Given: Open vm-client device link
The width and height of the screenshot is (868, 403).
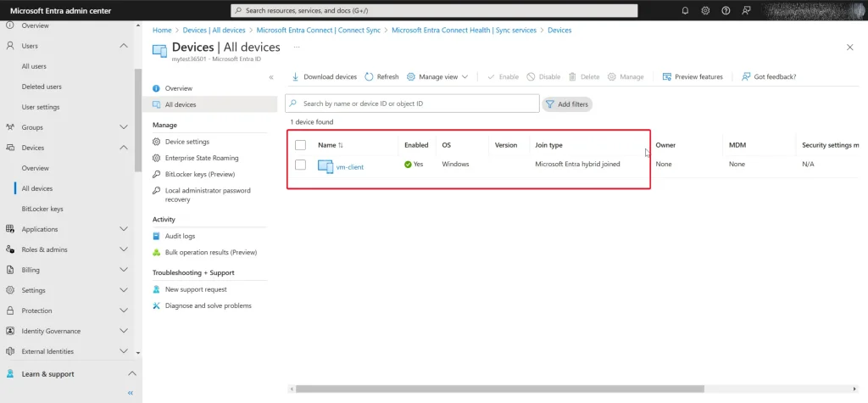Looking at the screenshot, I should [x=350, y=167].
